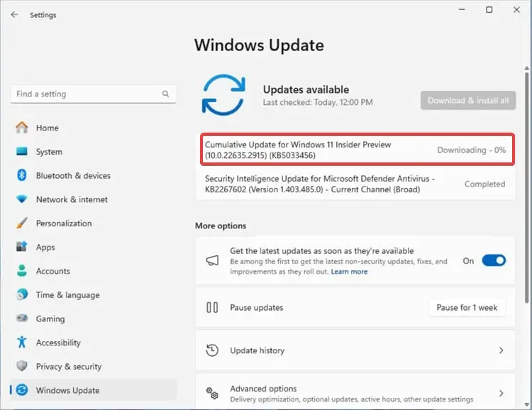Click the Windows Update sync icon in the sidebar

click(22, 389)
